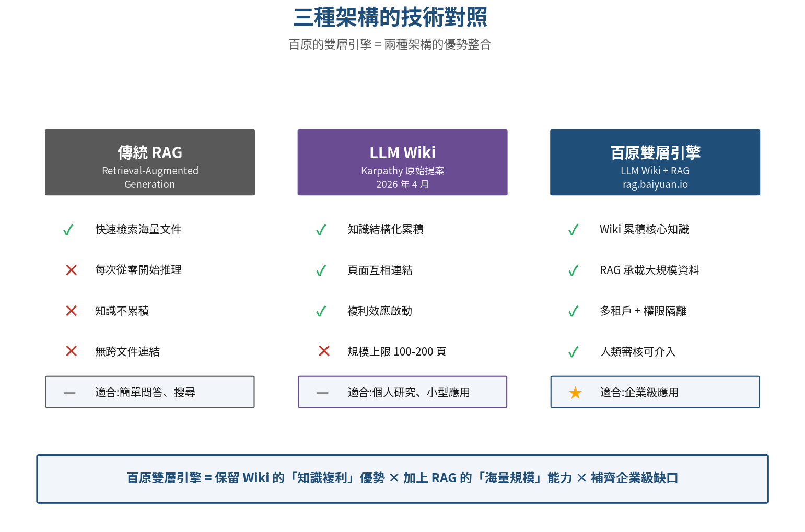Click the green check beside 複利效應啟動

pyautogui.click(x=321, y=311)
